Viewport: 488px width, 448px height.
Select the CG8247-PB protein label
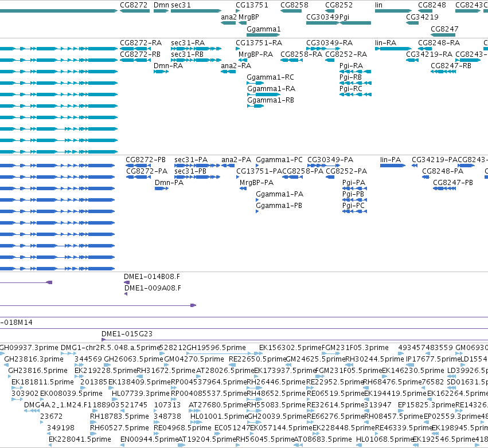pos(453,183)
